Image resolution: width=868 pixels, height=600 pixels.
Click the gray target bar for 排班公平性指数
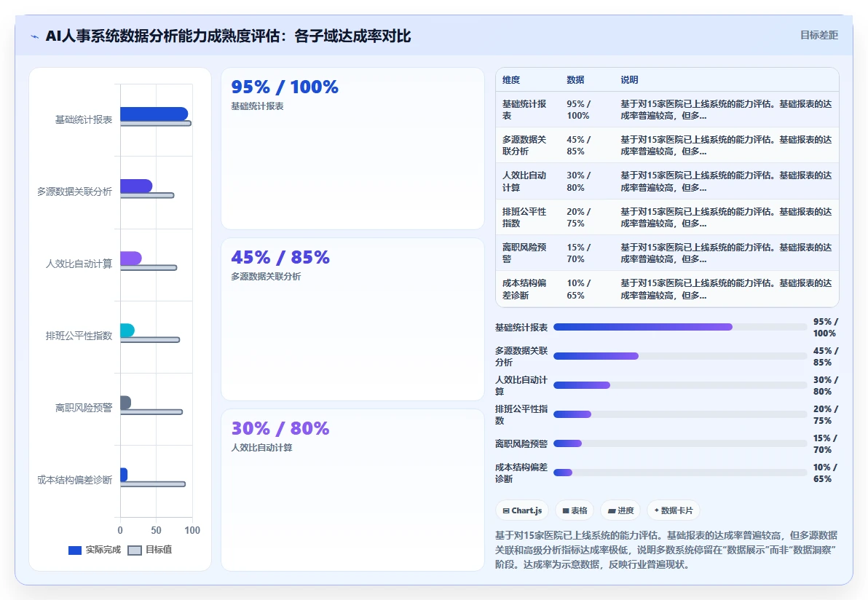click(150, 340)
